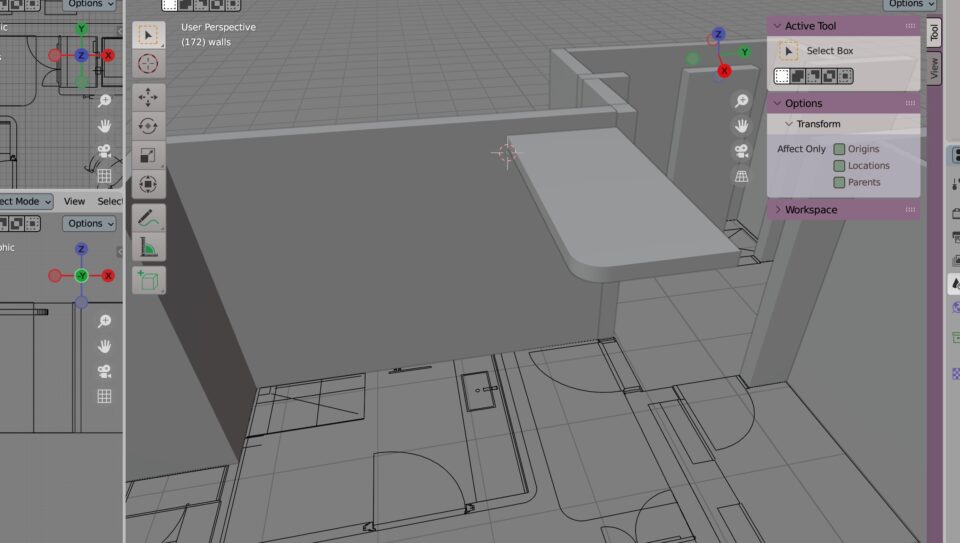
Task: Activate the Move tool
Action: coord(148,97)
